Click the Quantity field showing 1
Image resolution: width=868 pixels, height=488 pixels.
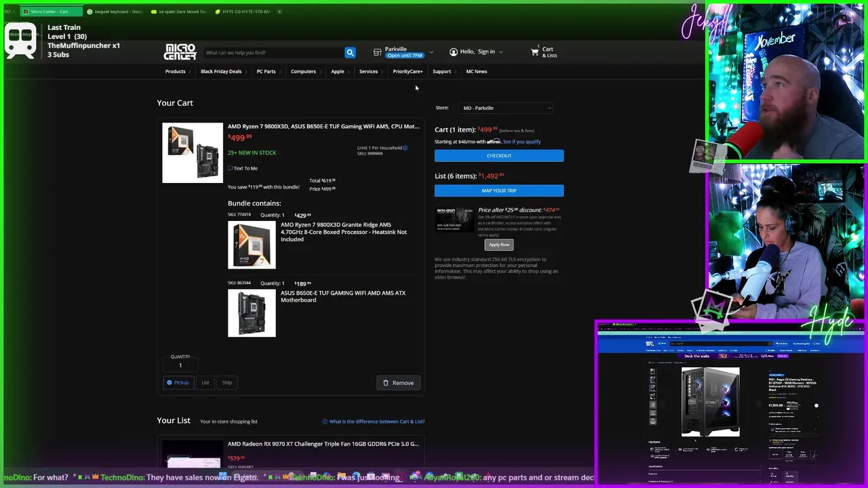(x=180, y=365)
